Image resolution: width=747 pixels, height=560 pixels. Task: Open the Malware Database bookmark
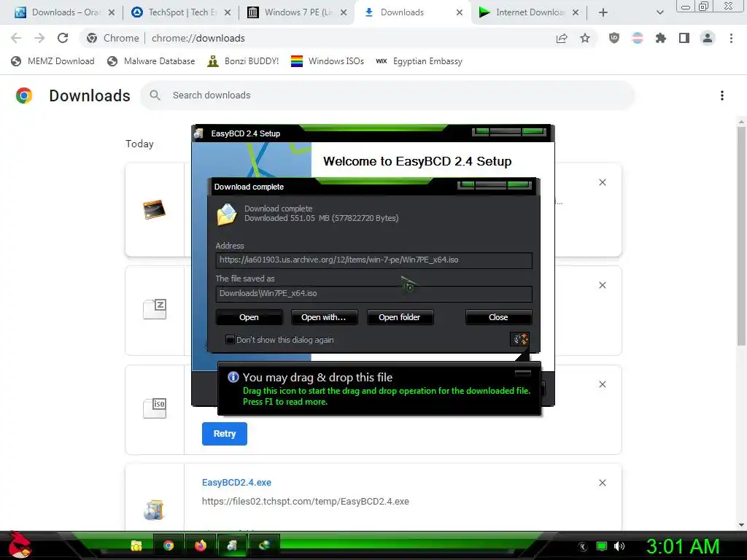(x=152, y=61)
